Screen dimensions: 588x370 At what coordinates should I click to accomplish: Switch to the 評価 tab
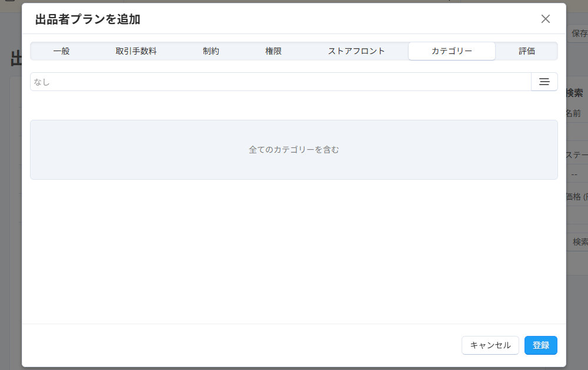(526, 51)
